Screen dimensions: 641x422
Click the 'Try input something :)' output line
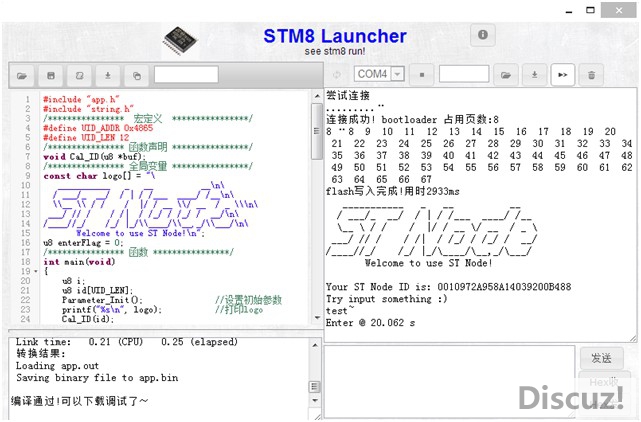[x=387, y=299]
